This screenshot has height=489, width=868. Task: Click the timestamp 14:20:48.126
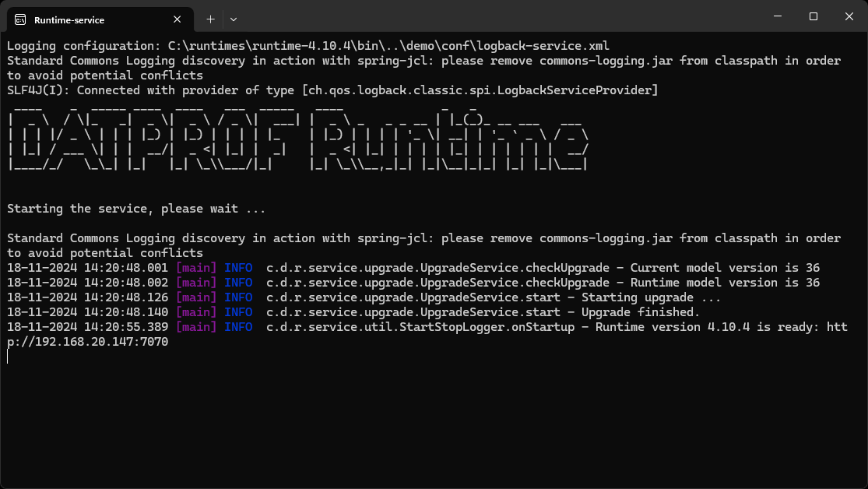[x=125, y=298]
